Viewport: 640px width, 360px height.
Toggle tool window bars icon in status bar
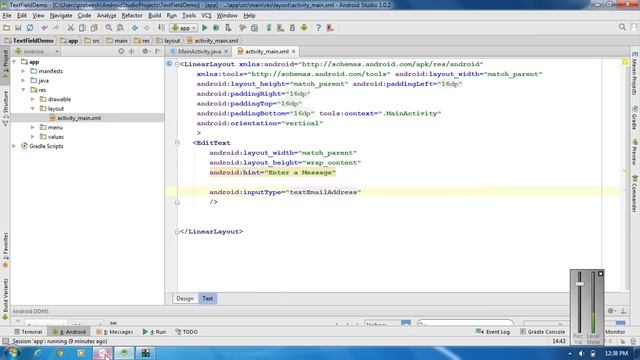click(5, 341)
